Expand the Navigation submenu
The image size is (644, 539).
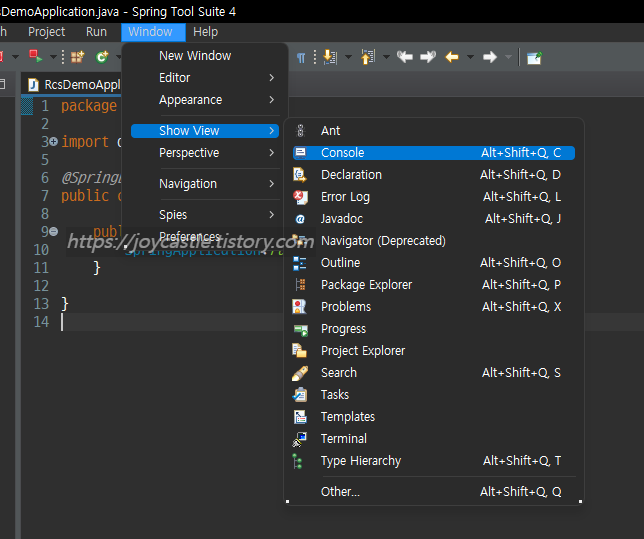click(x=205, y=184)
